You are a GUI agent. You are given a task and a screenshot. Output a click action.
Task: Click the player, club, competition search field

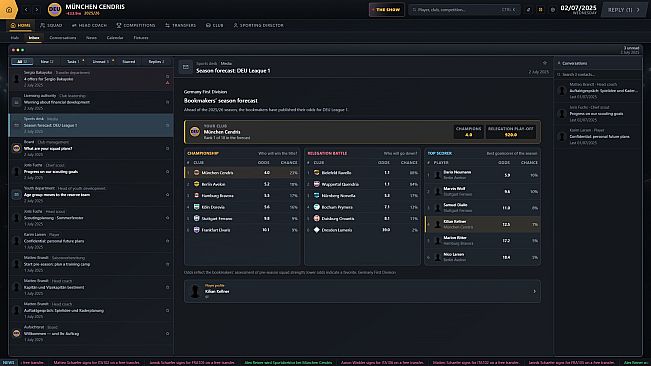click(464, 10)
